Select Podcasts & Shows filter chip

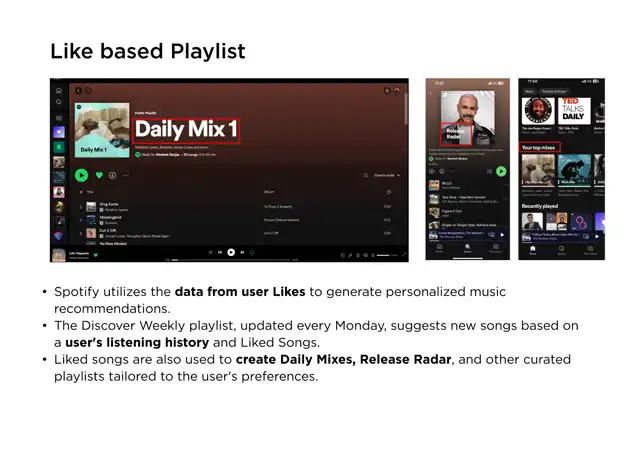pyautogui.click(x=554, y=91)
